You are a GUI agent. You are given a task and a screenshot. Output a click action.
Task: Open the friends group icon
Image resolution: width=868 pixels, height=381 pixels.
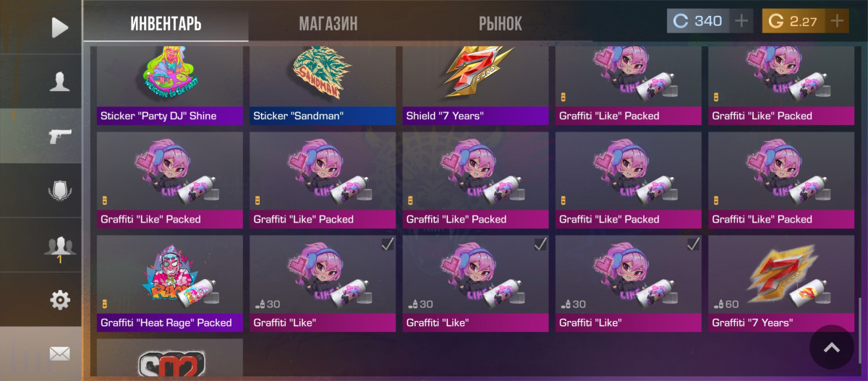(59, 246)
